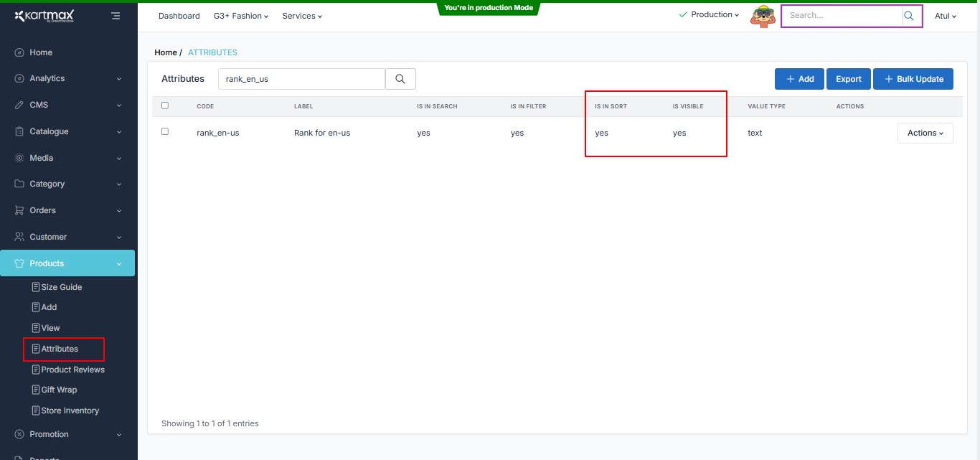Go to Dashboard in top navigation

point(179,16)
